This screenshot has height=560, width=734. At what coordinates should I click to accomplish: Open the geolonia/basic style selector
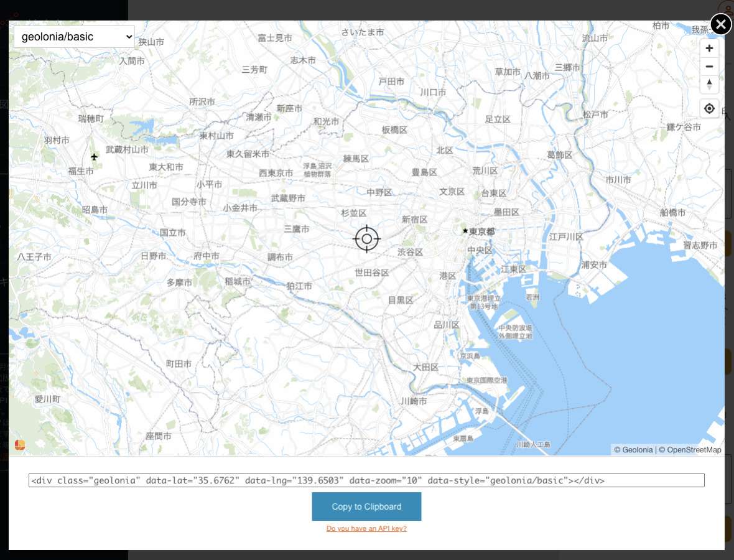(x=73, y=36)
